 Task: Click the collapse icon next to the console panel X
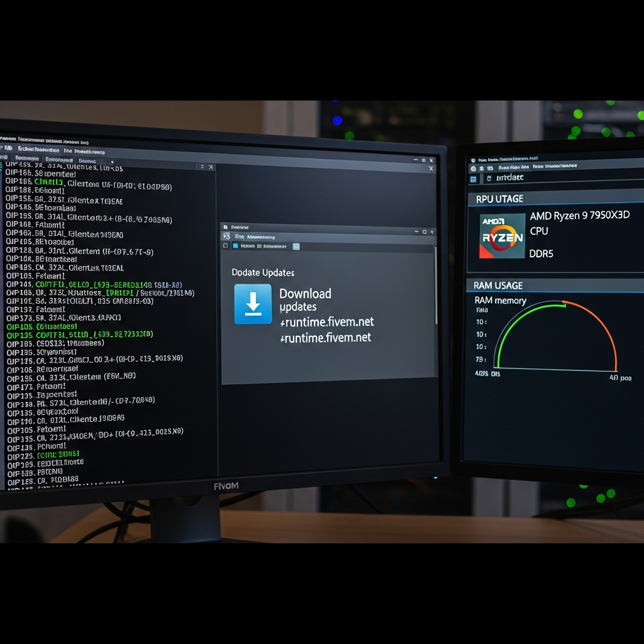click(202, 166)
